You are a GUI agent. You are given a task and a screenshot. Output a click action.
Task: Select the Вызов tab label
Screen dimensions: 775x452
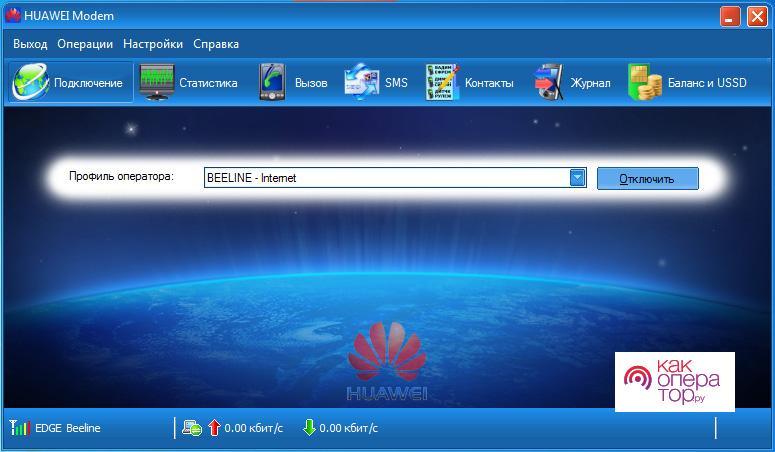[x=311, y=83]
